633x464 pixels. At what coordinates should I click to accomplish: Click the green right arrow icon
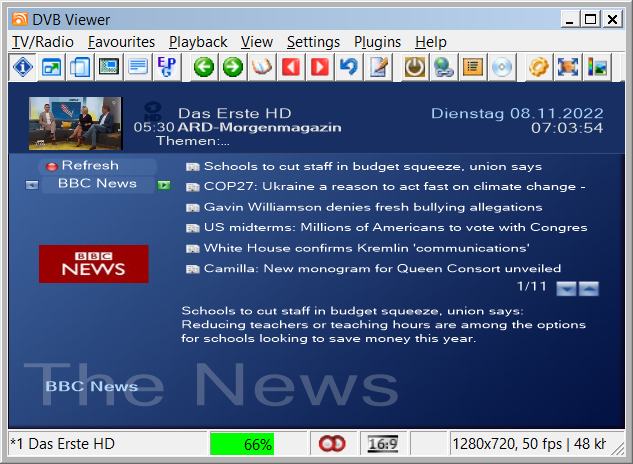(x=233, y=67)
